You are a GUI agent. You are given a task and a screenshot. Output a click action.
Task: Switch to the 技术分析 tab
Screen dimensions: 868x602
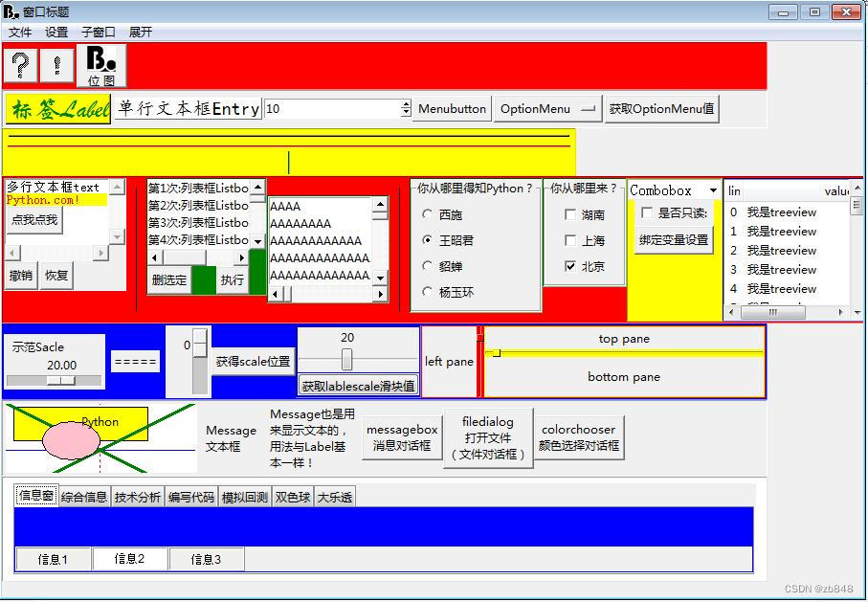(138, 497)
